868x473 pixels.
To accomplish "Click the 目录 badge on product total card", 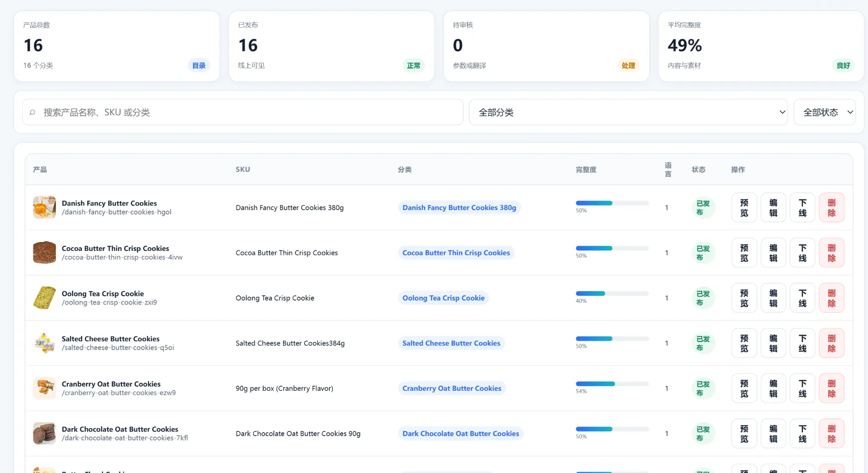I will [199, 66].
